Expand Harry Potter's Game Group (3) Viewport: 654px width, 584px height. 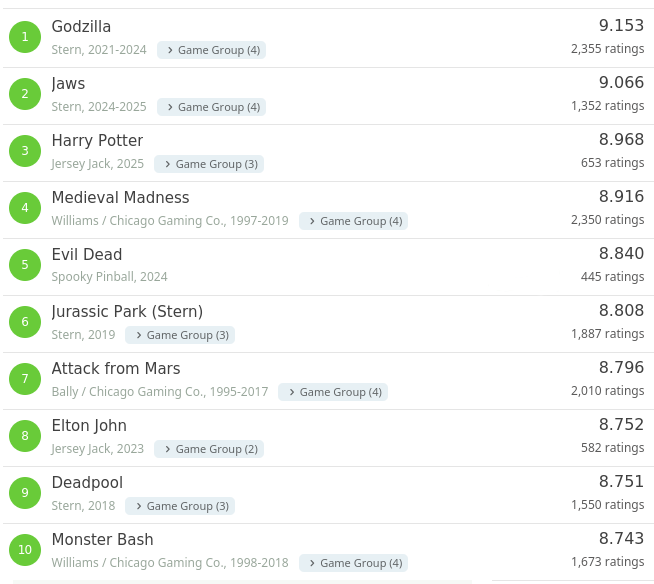[x=209, y=164]
